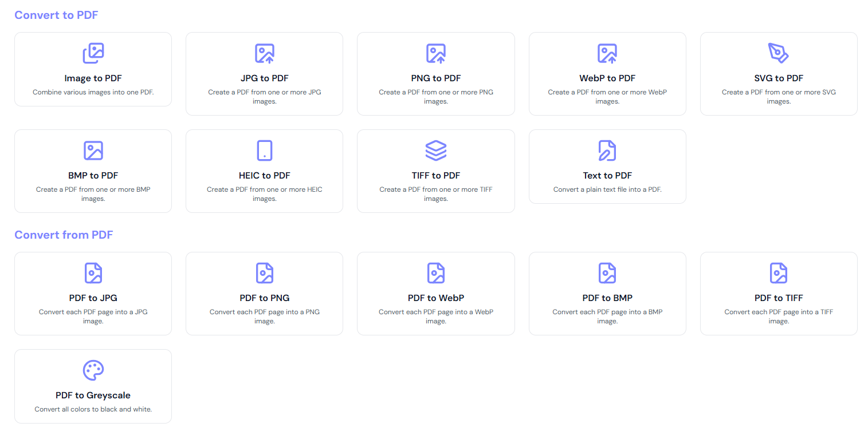Click 'Convert each PDF page into a WebP image.'
This screenshot has height=439, width=868.
(435, 317)
